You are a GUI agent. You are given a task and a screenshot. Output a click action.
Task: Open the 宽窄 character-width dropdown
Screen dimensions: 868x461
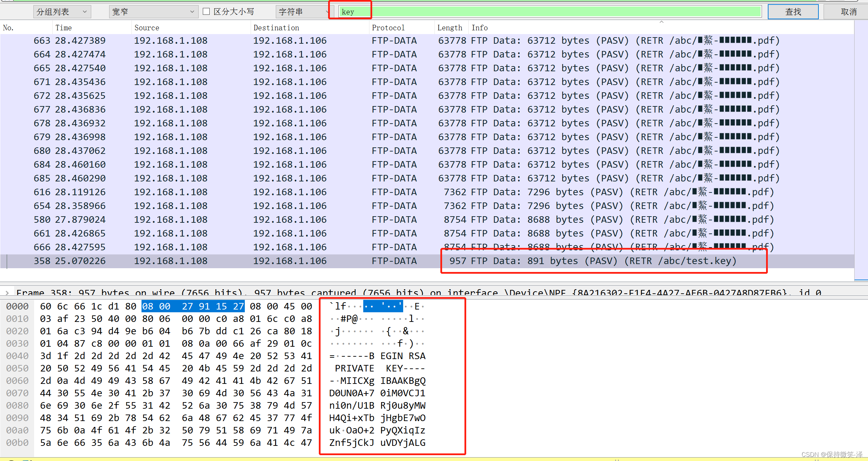pyautogui.click(x=153, y=12)
